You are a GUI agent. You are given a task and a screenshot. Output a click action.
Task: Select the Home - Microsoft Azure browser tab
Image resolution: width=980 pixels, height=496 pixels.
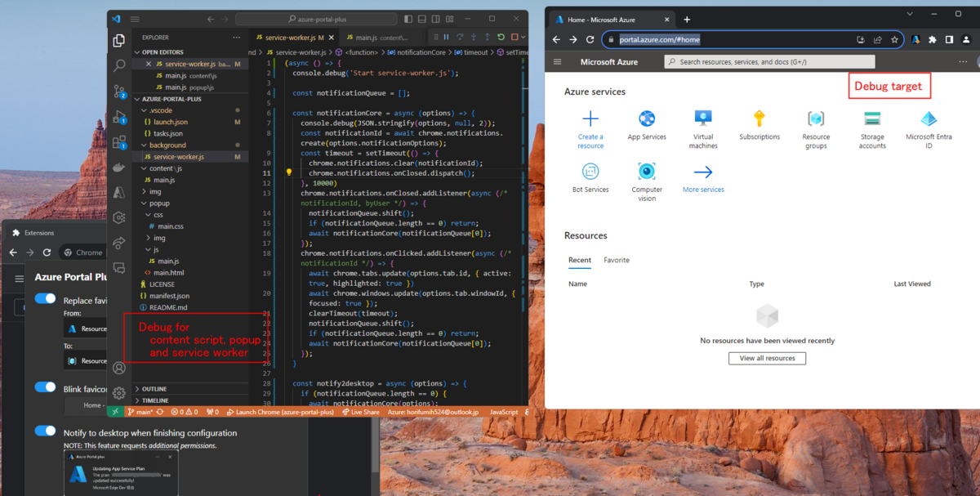tap(610, 20)
